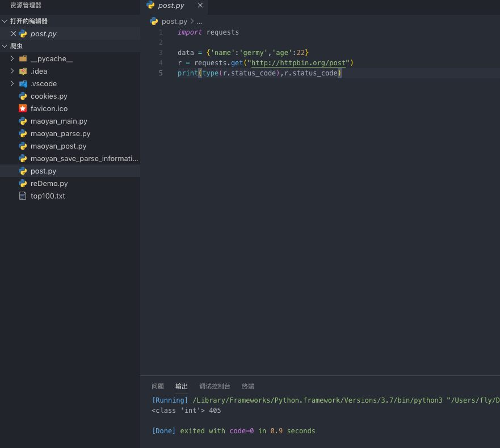
Task: Click the 资源管理器 panel title
Action: [26, 6]
